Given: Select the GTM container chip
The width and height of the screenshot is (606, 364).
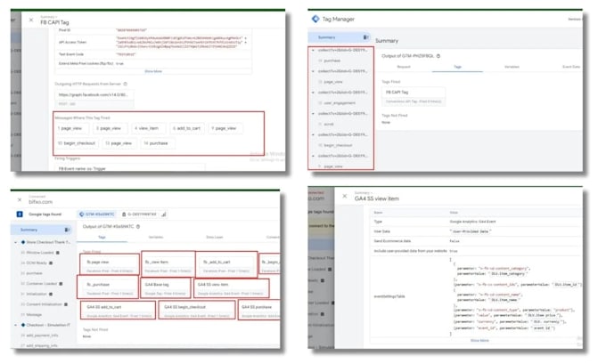Looking at the screenshot, I should click(97, 214).
